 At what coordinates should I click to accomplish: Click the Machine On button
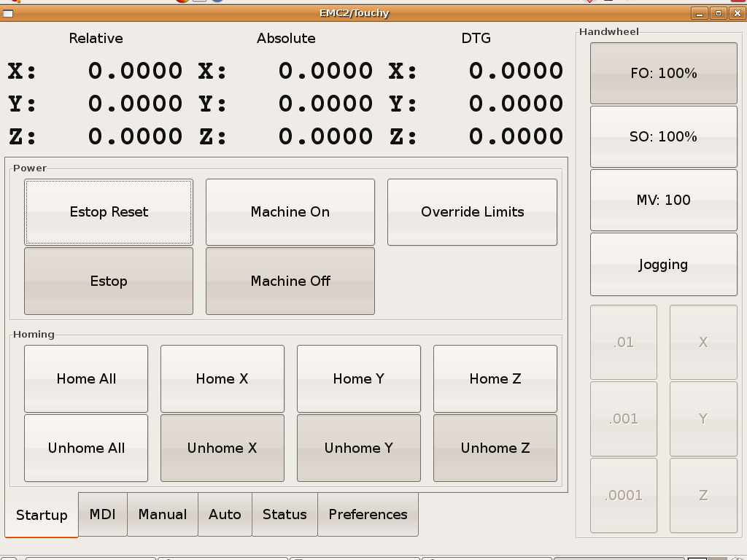tap(290, 212)
